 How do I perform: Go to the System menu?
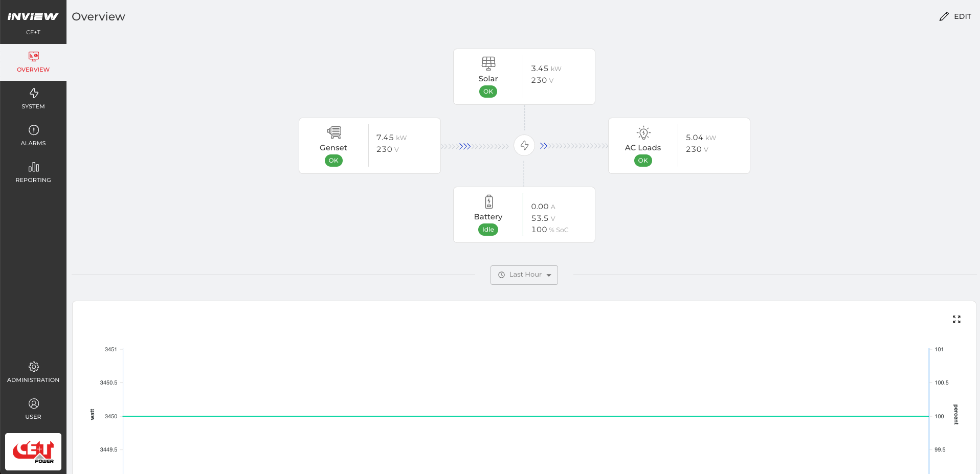[x=33, y=99]
